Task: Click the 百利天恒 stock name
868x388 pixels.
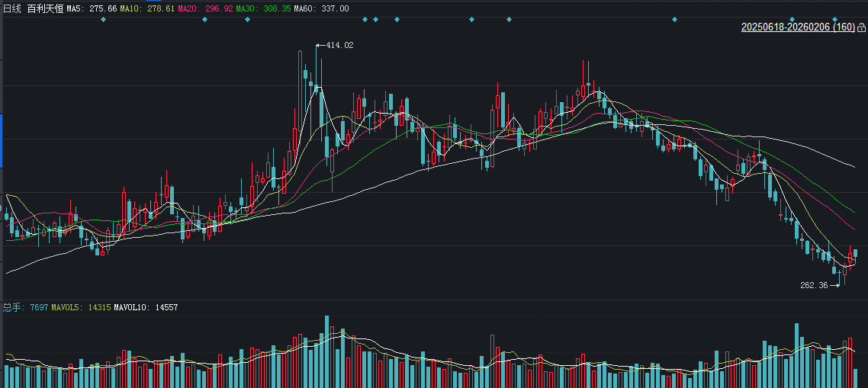Action: tap(44, 8)
